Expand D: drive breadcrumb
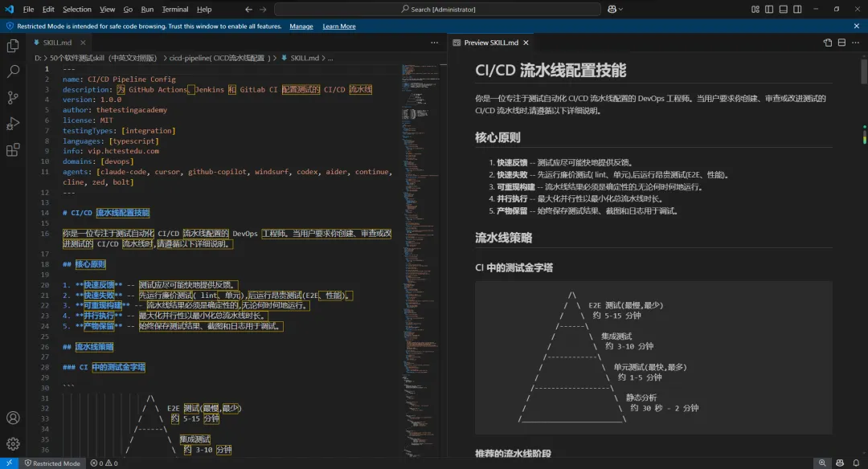The image size is (868, 469). pos(38,58)
